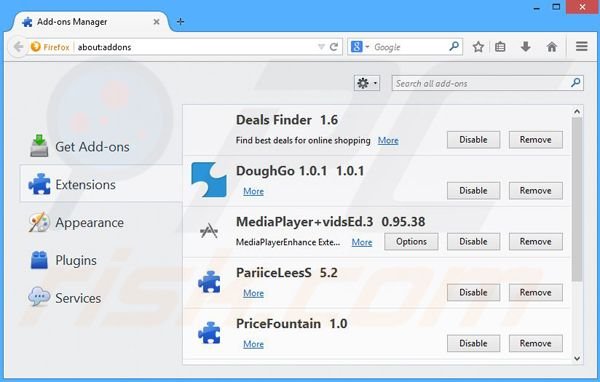Open the bookmarks list icon

click(500, 47)
